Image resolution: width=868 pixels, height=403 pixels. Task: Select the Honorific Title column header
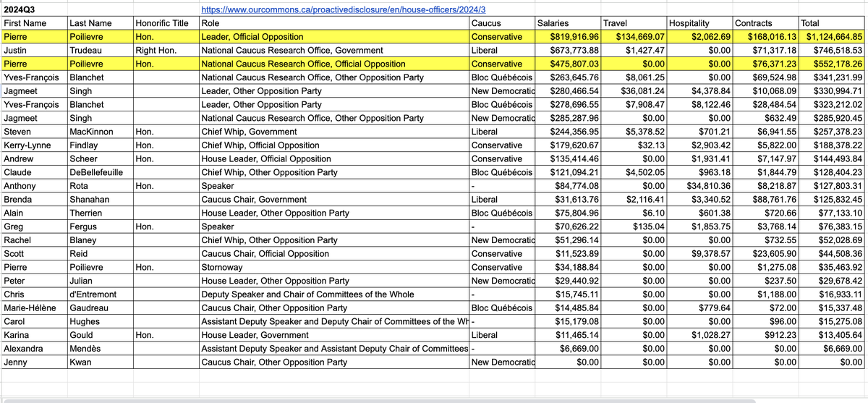pos(166,23)
